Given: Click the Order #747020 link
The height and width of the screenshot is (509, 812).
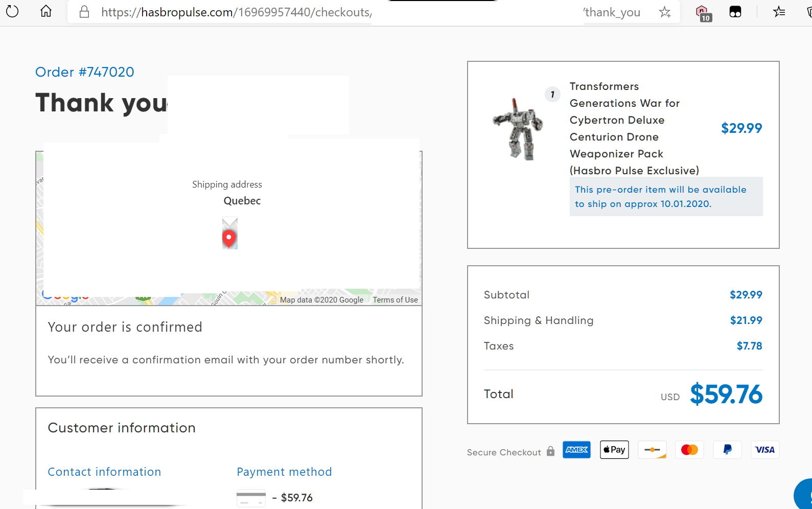Looking at the screenshot, I should click(x=85, y=72).
